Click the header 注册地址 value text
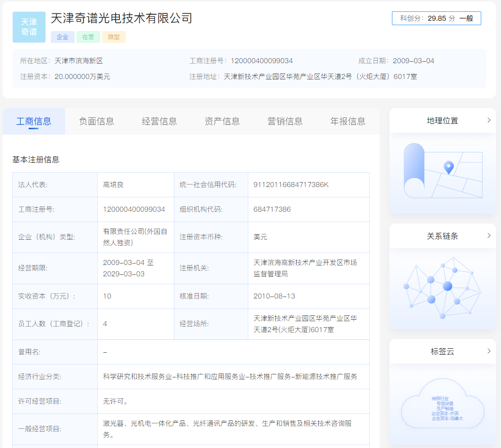 click(x=320, y=76)
